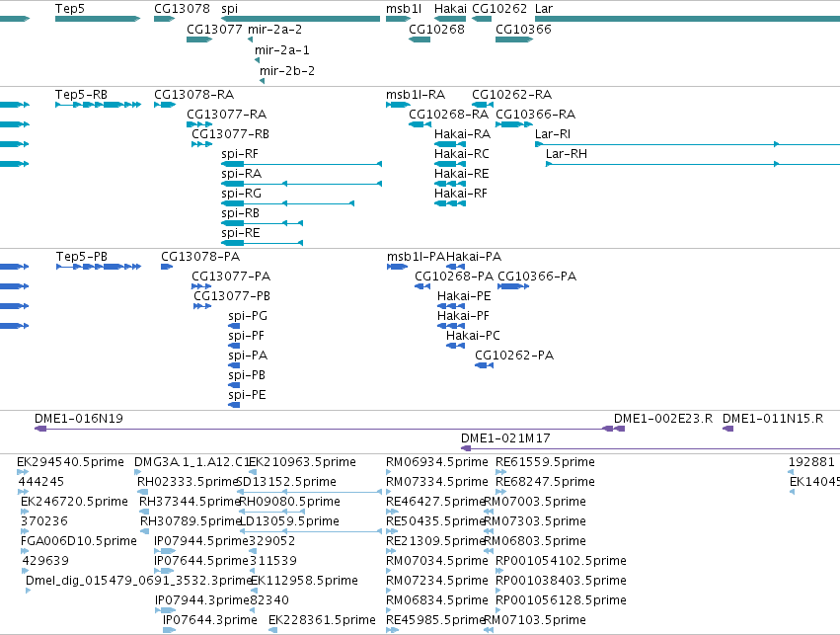Select the Hakai-RE transcript
This screenshot has height=635, width=840.
point(450,184)
